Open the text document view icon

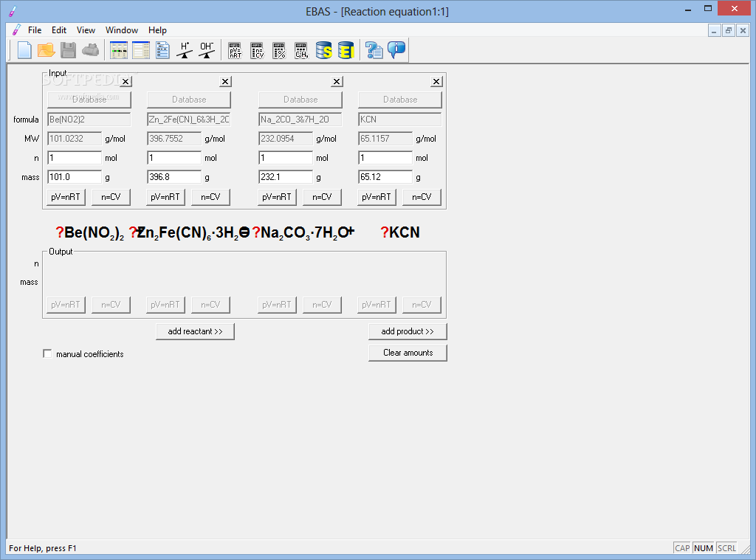(x=162, y=50)
